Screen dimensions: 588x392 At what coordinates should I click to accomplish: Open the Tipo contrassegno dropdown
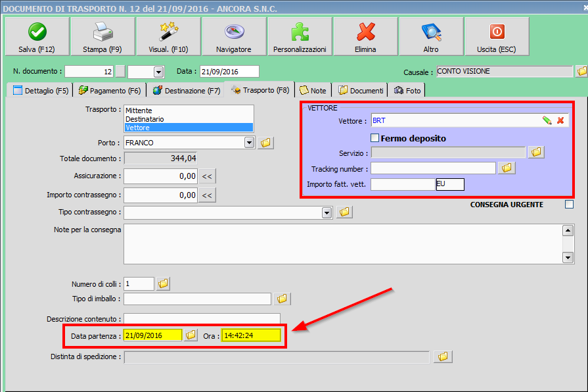(x=327, y=212)
